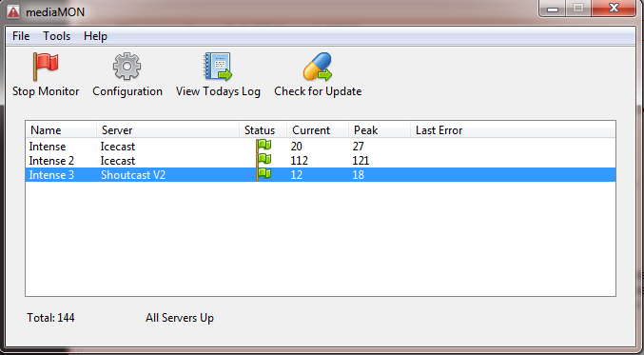The width and height of the screenshot is (644, 355).
Task: Click the peak value 27
Action: (x=358, y=147)
